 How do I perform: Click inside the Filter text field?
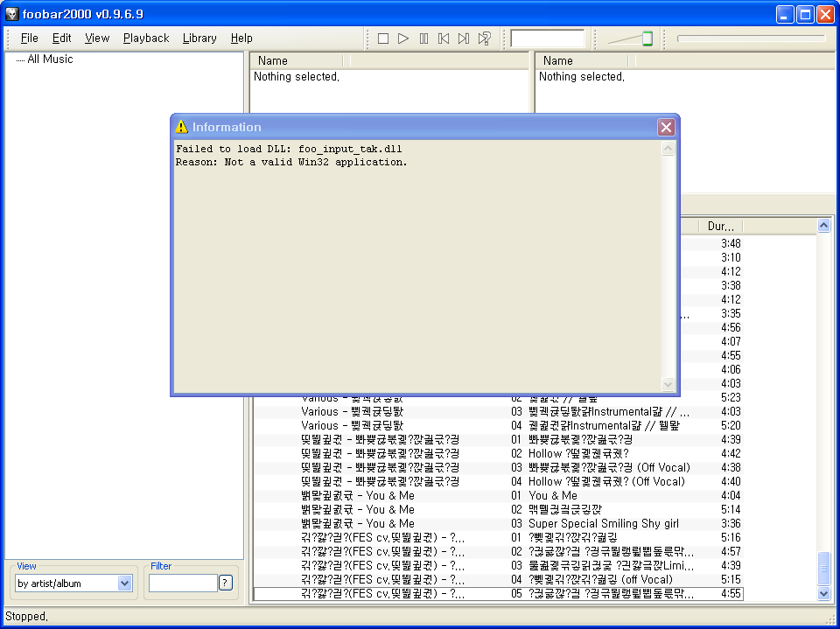pos(182,583)
